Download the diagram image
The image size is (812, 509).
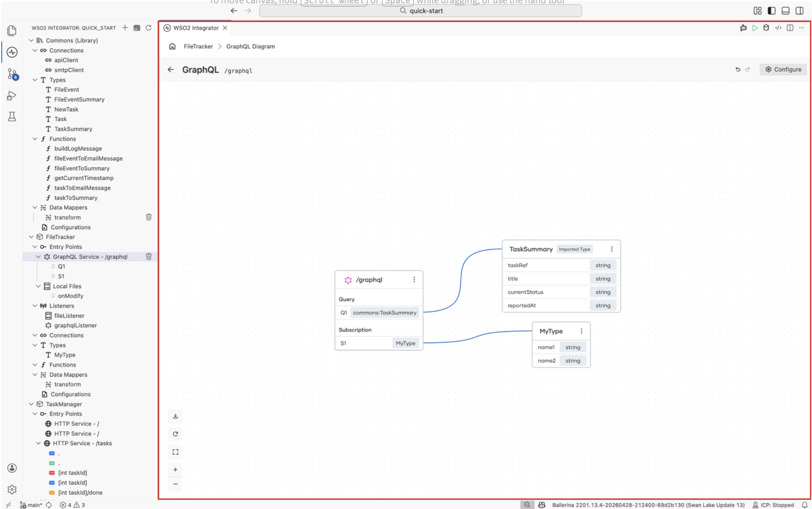(x=175, y=416)
